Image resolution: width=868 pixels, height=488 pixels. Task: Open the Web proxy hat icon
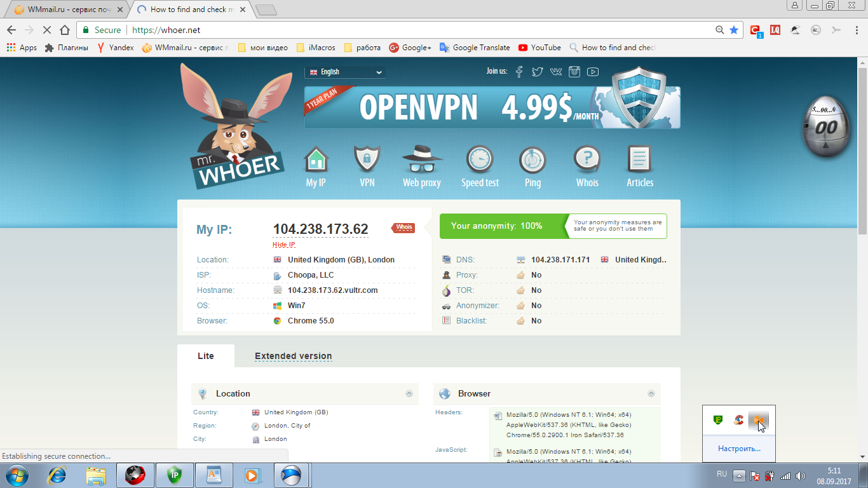point(422,160)
